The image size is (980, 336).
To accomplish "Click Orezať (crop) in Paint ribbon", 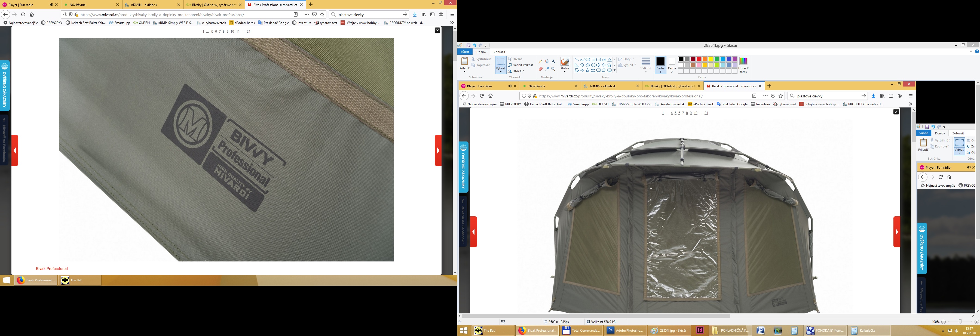I will pos(515,59).
